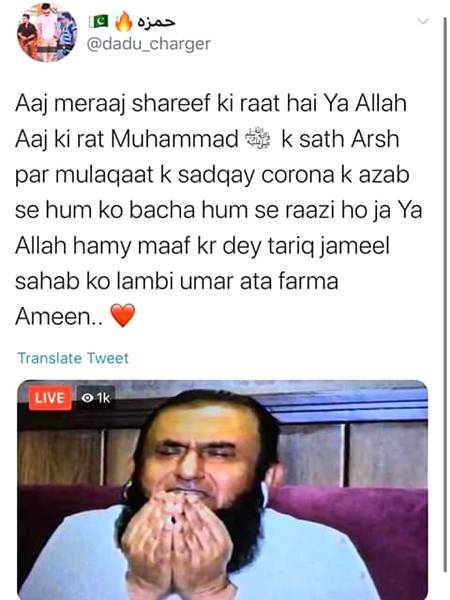Click the eye viewers icon on the video
450x600 pixels.
tap(87, 398)
